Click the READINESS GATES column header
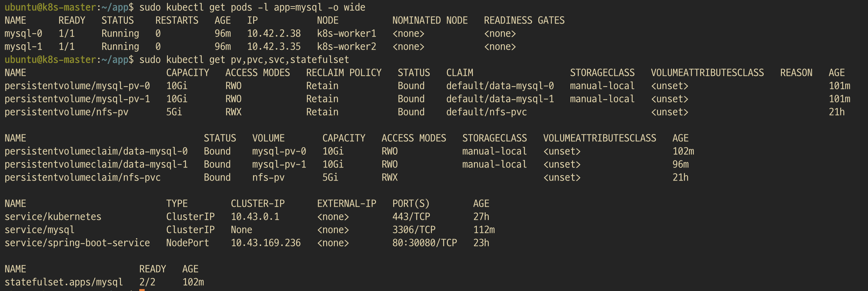The width and height of the screenshot is (868, 291). tap(524, 20)
